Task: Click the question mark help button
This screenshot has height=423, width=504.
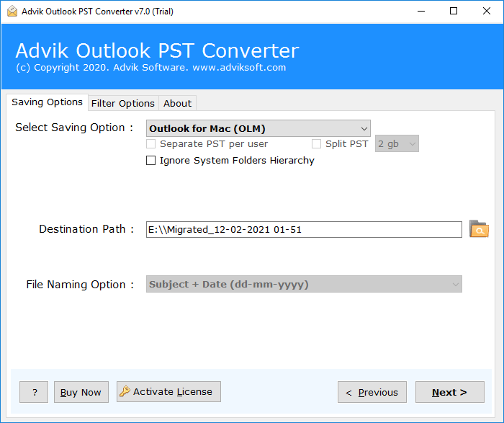Action: [x=34, y=392]
